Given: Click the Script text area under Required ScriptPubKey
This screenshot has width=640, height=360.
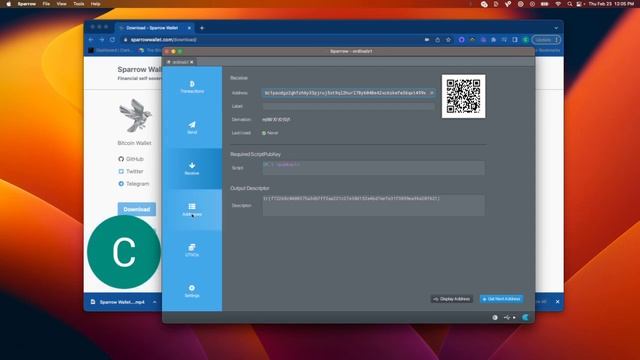Looking at the screenshot, I should pyautogui.click(x=373, y=168).
